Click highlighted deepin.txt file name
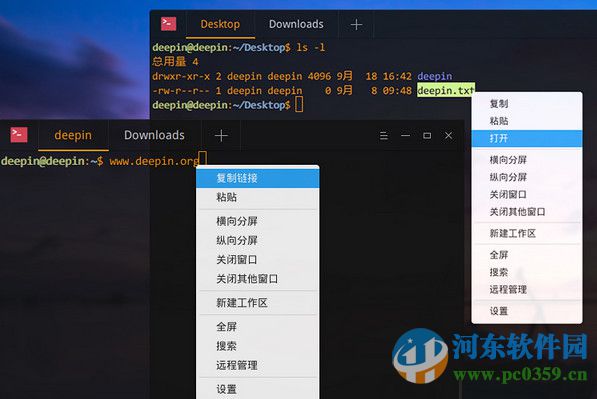Viewport: 597px width, 399px height. pyautogui.click(x=446, y=91)
